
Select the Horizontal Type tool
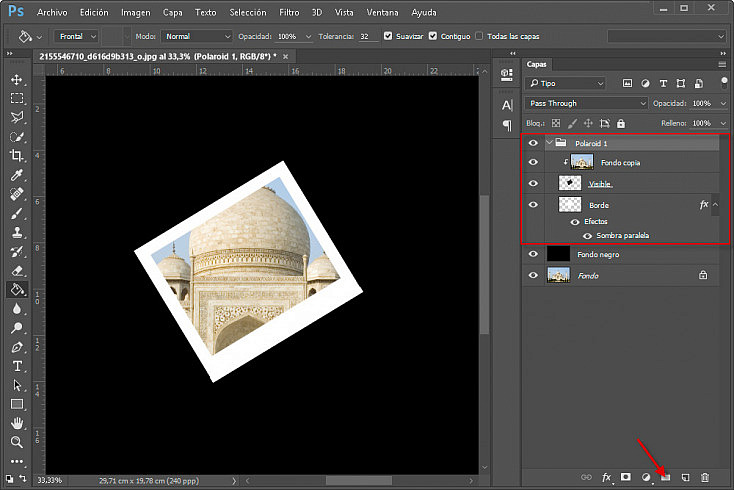(x=17, y=366)
